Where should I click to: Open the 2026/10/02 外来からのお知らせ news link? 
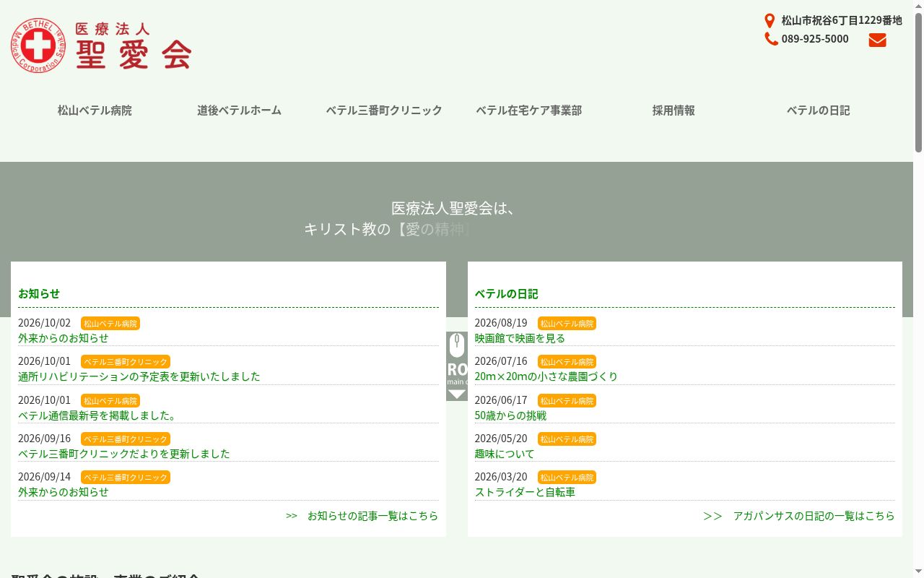click(x=64, y=338)
